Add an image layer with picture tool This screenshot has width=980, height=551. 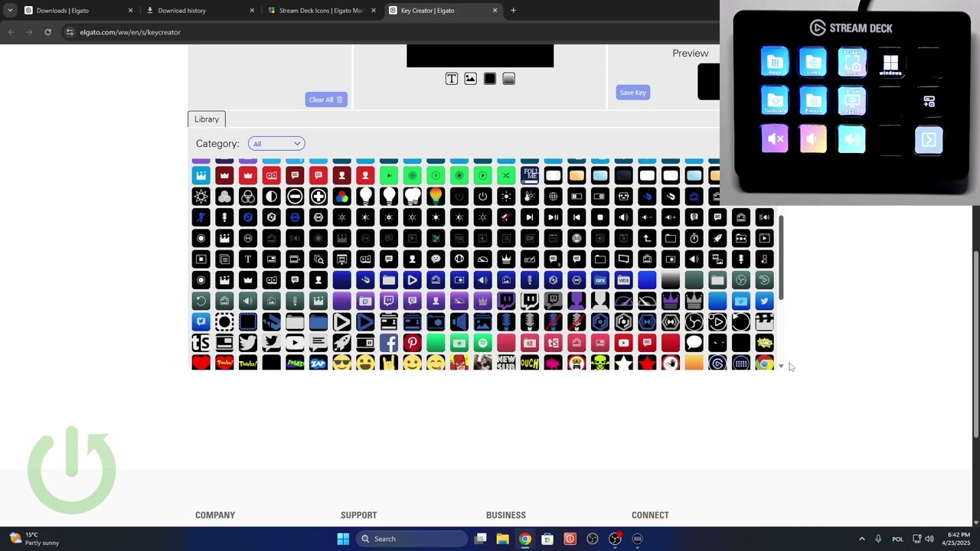pyautogui.click(x=471, y=79)
